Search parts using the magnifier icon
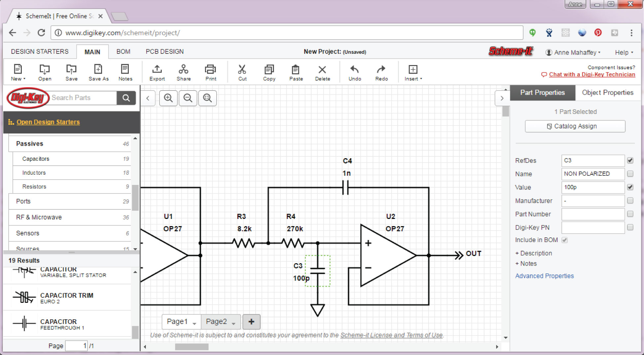Viewport: 644px width, 355px height. [x=126, y=98]
